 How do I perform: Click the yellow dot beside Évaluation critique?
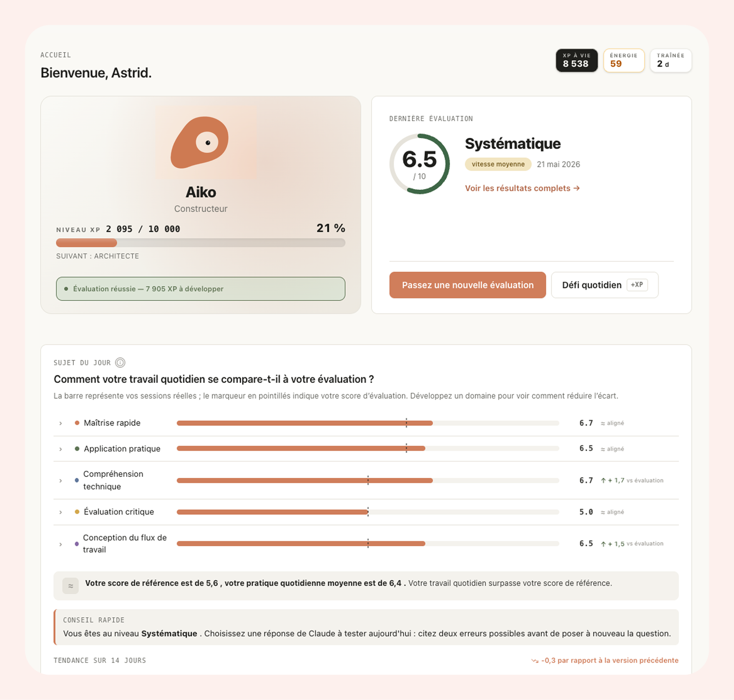click(77, 512)
